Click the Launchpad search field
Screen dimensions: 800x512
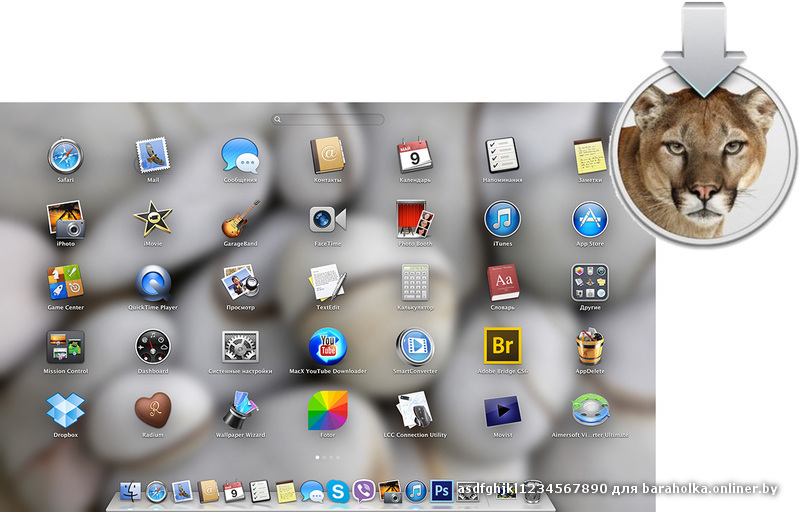click(x=328, y=119)
